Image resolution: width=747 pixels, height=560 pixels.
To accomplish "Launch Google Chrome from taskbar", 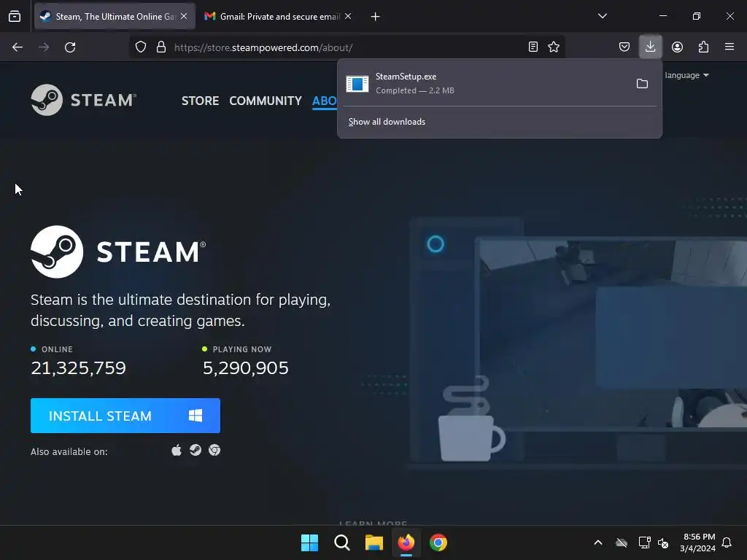I will (438, 542).
